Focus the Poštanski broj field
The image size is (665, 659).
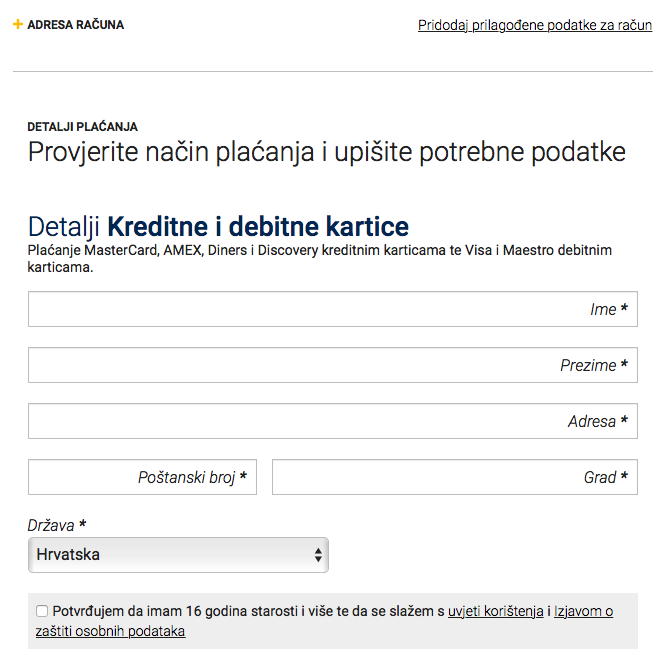pyautogui.click(x=142, y=478)
